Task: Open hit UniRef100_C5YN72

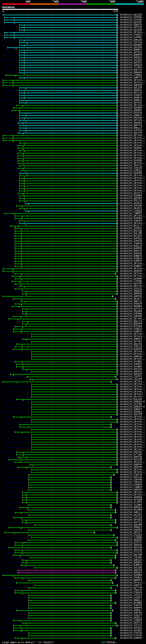Action: (x=131, y=35)
